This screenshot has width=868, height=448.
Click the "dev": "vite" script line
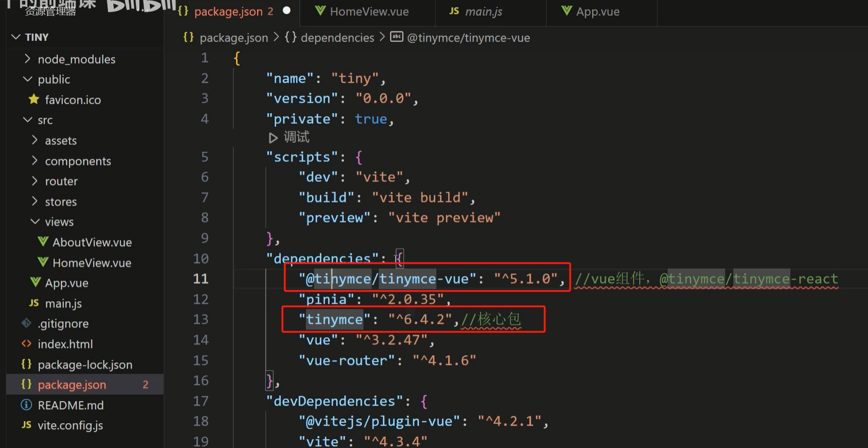click(354, 177)
